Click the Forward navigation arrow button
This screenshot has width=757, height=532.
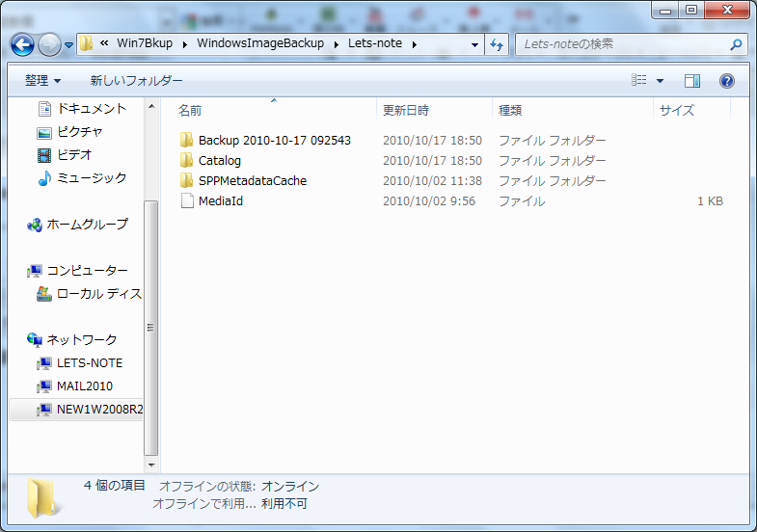49,44
